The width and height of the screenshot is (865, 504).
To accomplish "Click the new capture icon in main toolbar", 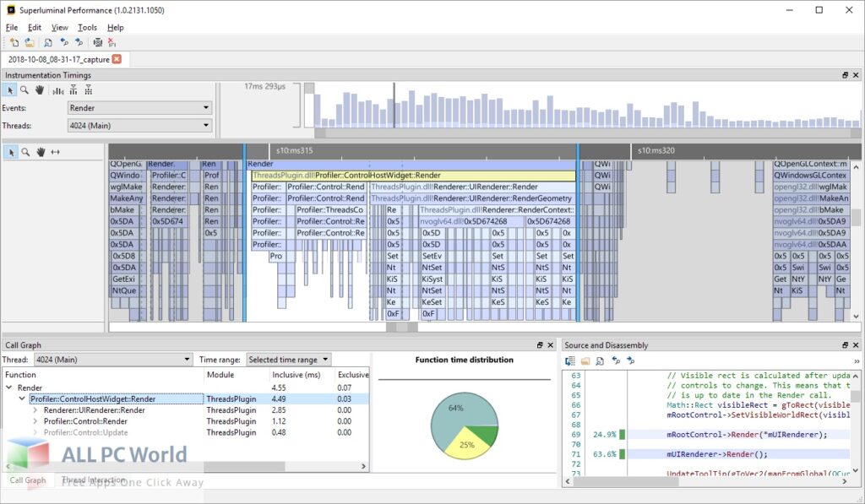I will point(14,42).
